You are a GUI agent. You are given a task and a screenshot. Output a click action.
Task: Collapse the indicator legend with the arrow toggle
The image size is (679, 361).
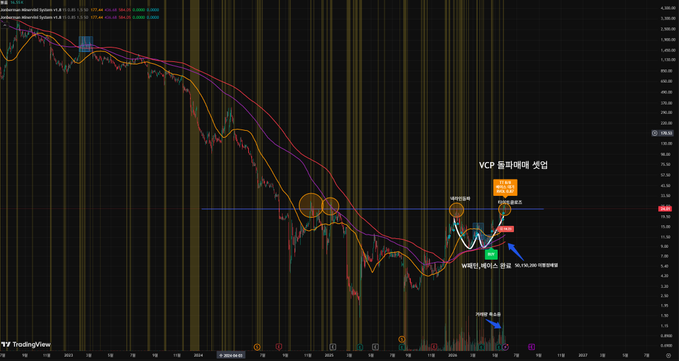[5, 25]
